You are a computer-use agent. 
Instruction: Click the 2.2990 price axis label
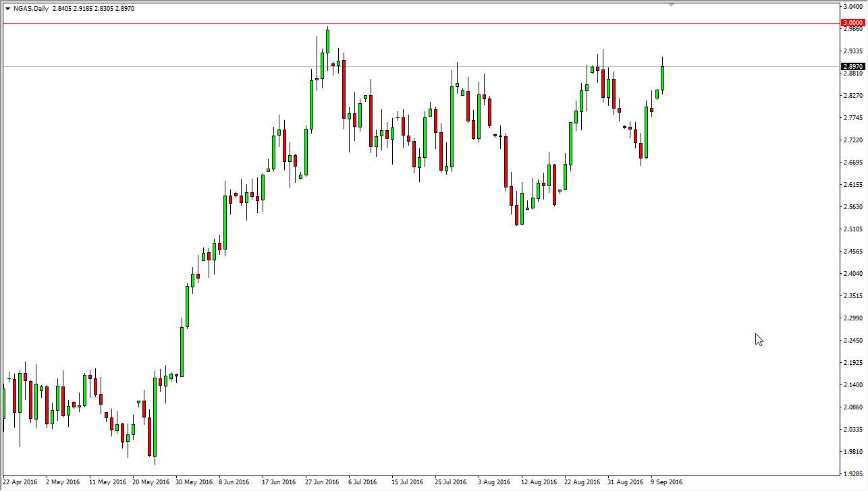[853, 318]
